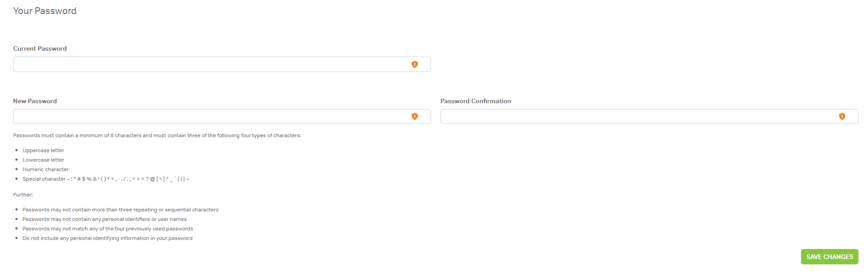Click the shield icon in Password Confirmation field
Screen dimensions: 868x273
tap(842, 116)
